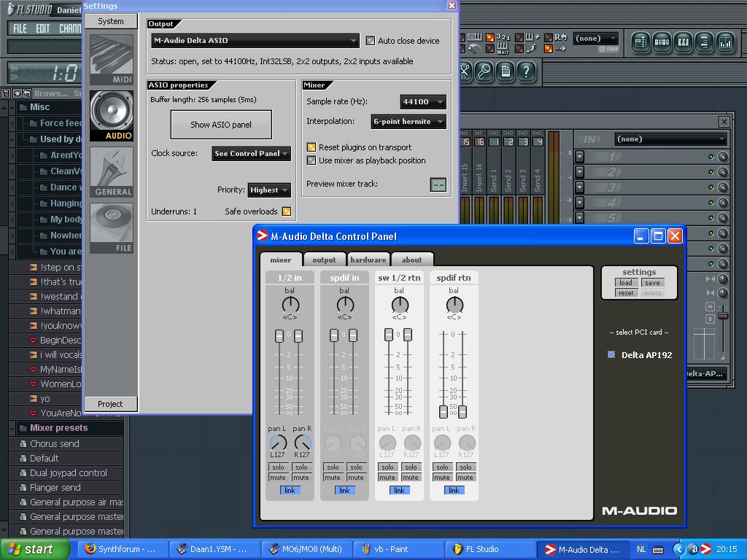Select Chorus send mixer preset
This screenshot has height=560, width=747.
click(54, 444)
